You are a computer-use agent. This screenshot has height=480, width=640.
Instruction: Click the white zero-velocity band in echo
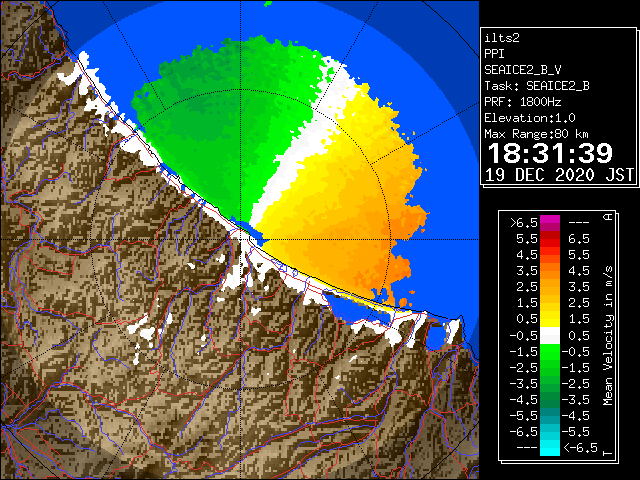click(300, 152)
